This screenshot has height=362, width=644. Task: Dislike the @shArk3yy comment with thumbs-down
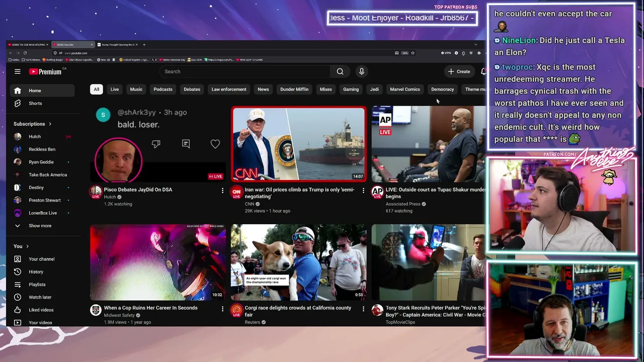(x=156, y=144)
